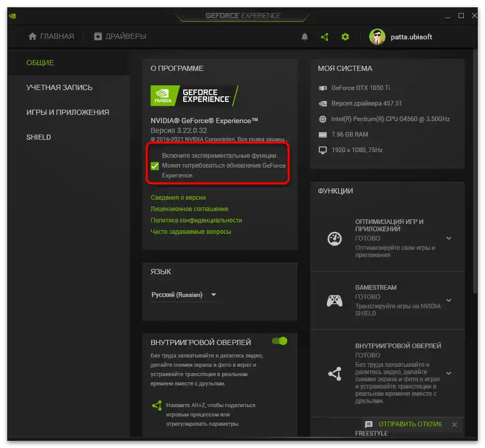Click the RAM memory icon
This screenshot has height=448, width=485.
point(322,135)
